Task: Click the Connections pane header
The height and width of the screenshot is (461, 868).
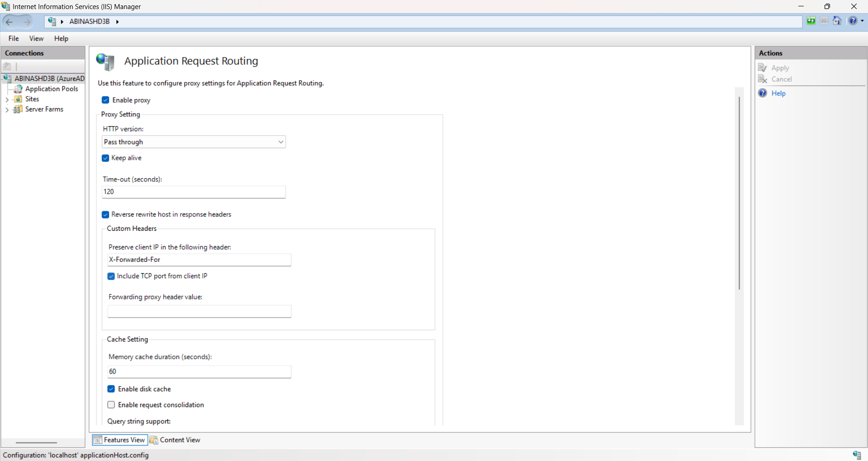Action: [43, 53]
